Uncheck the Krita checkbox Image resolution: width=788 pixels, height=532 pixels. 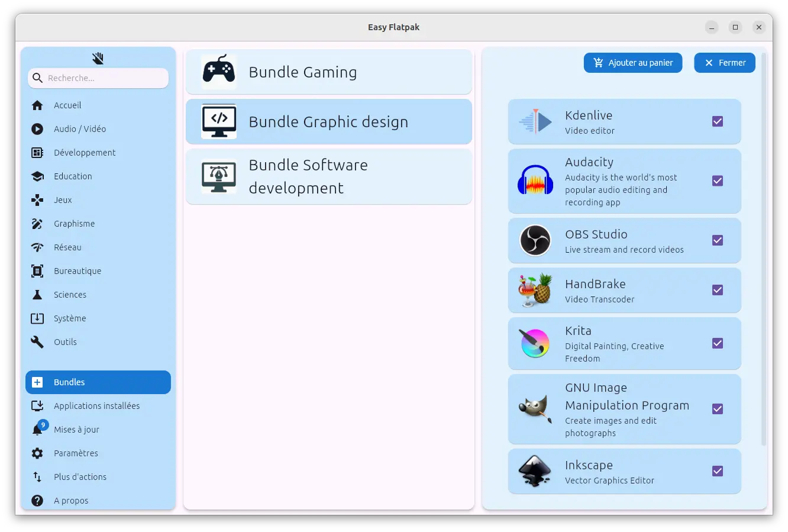pos(718,343)
